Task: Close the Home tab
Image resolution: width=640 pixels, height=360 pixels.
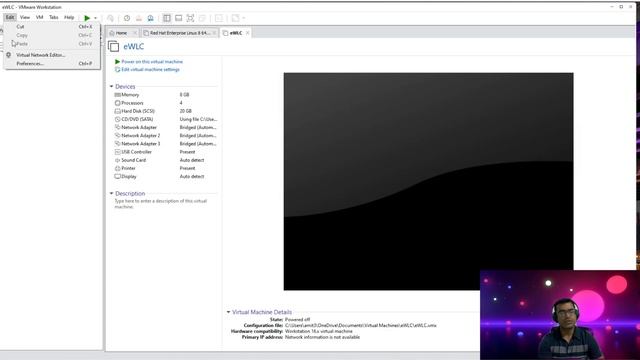Action: pyautogui.click(x=135, y=33)
